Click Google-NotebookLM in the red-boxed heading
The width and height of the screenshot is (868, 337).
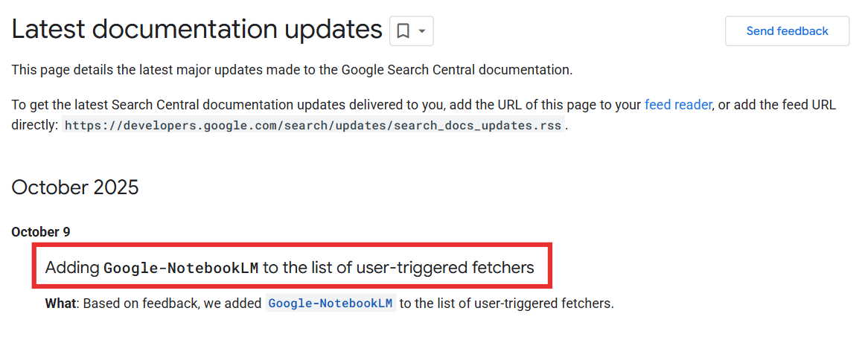coord(181,268)
